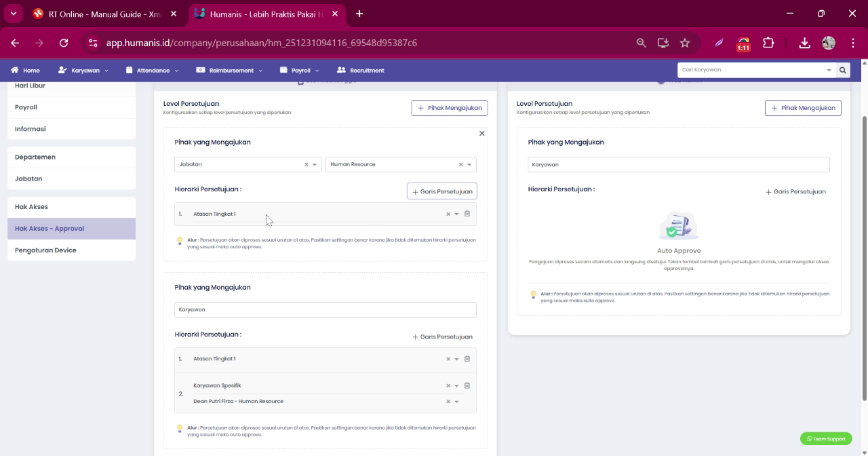Screen dimensions: 868x456
Task: Select Payroll in the left sidebar
Action: pos(71,107)
